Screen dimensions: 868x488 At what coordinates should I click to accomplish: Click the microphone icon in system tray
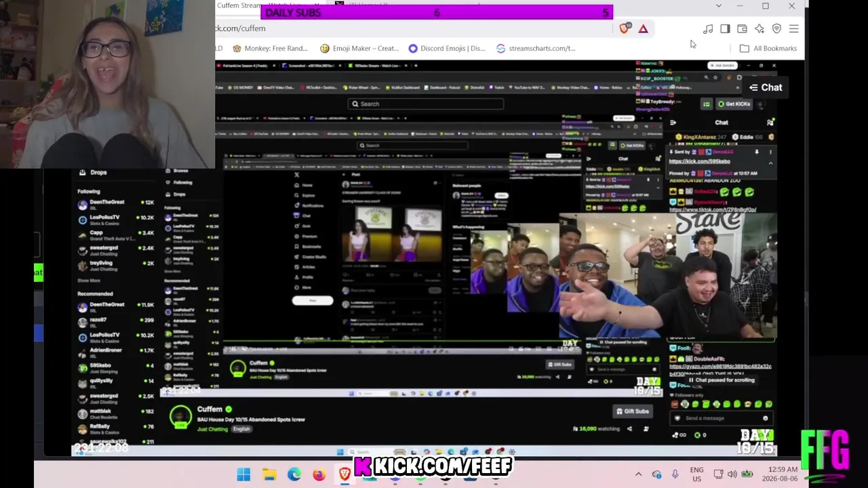(x=675, y=474)
